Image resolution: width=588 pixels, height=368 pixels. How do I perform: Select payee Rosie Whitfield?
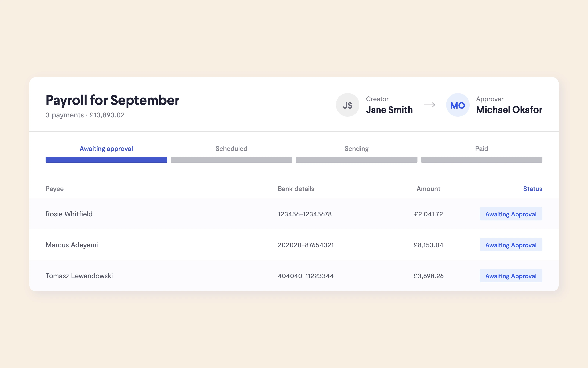point(69,214)
